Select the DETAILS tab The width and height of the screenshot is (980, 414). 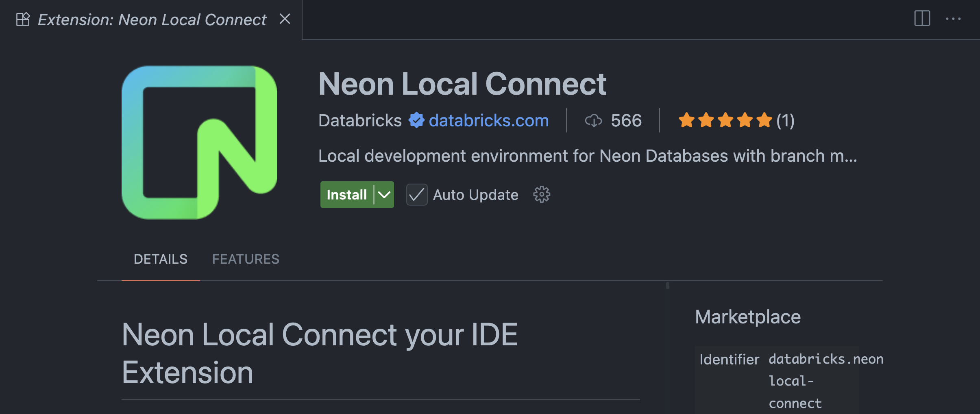point(161,259)
